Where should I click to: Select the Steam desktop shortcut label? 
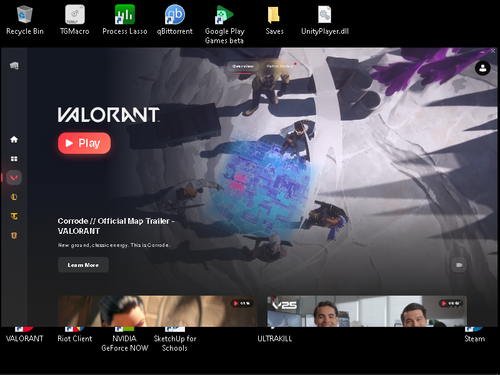point(475,339)
